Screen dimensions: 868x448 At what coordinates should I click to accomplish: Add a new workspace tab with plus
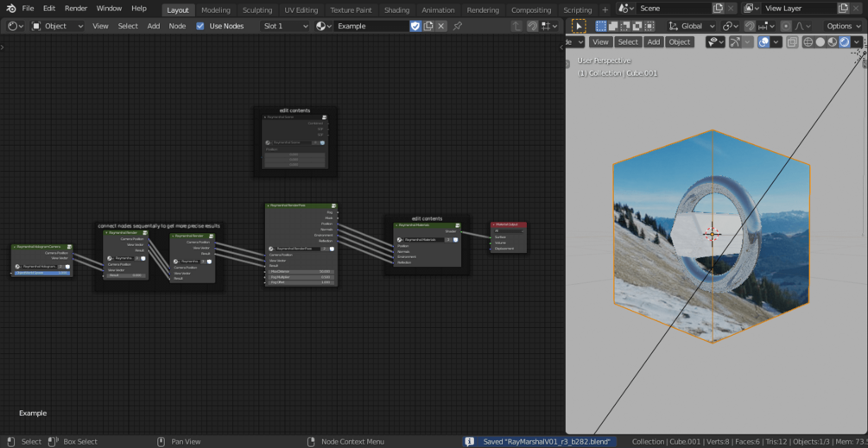click(x=605, y=9)
